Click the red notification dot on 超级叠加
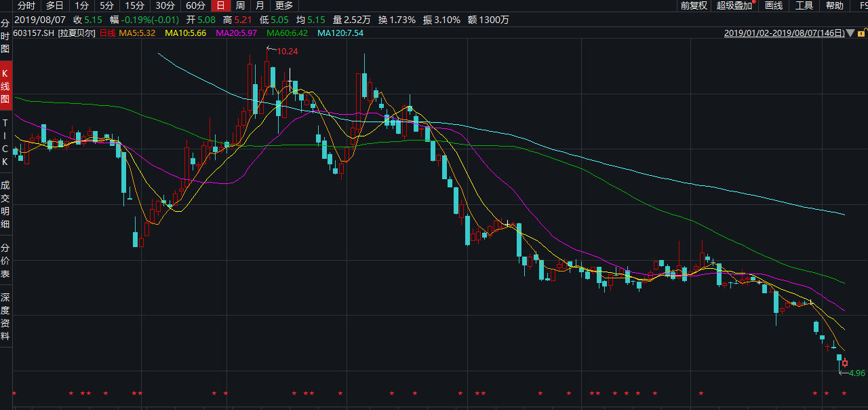 point(753,2)
